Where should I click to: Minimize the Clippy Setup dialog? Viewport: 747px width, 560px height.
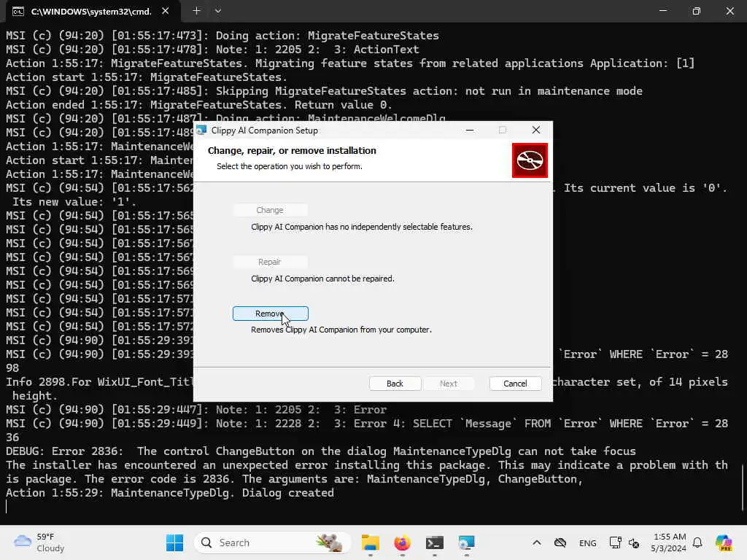pyautogui.click(x=470, y=130)
